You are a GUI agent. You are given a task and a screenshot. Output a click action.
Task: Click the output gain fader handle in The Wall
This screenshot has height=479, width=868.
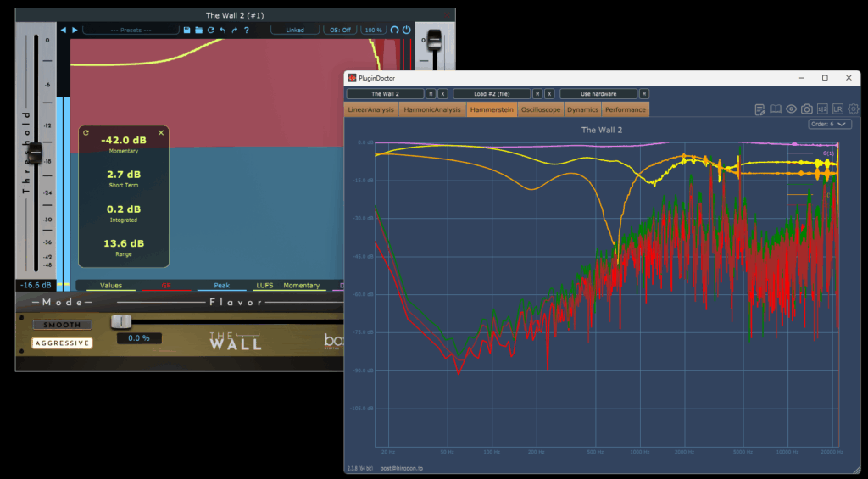(435, 39)
